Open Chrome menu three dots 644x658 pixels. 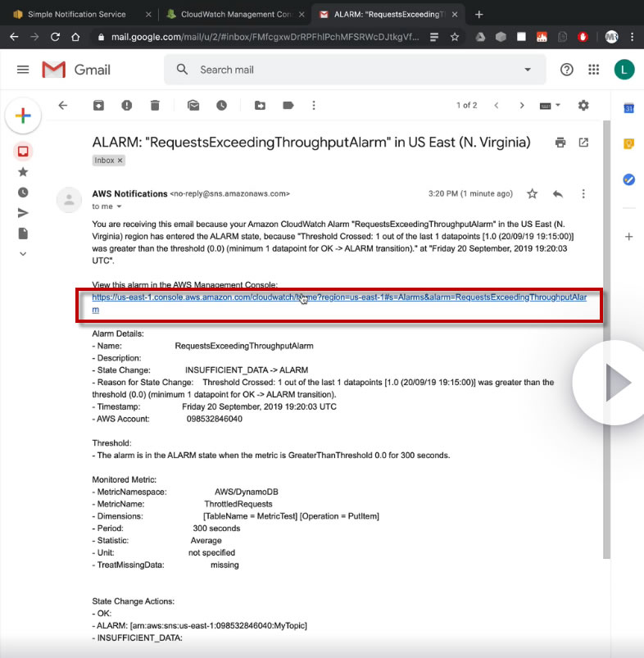(632, 37)
